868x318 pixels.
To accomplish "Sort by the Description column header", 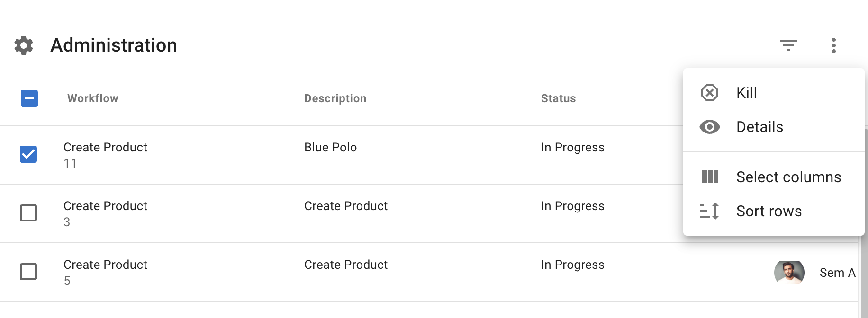I will tap(335, 98).
